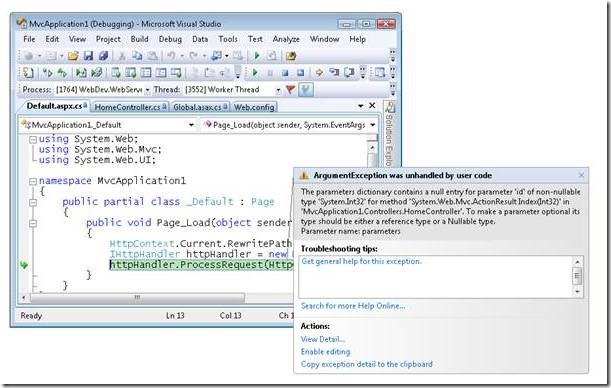Click the 'Ln 13' status bar entry
This screenshot has height=388, width=611.
coord(175,316)
